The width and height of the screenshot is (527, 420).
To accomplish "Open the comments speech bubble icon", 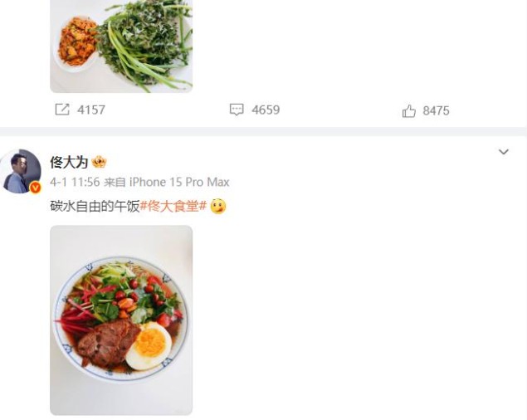I will coord(237,110).
